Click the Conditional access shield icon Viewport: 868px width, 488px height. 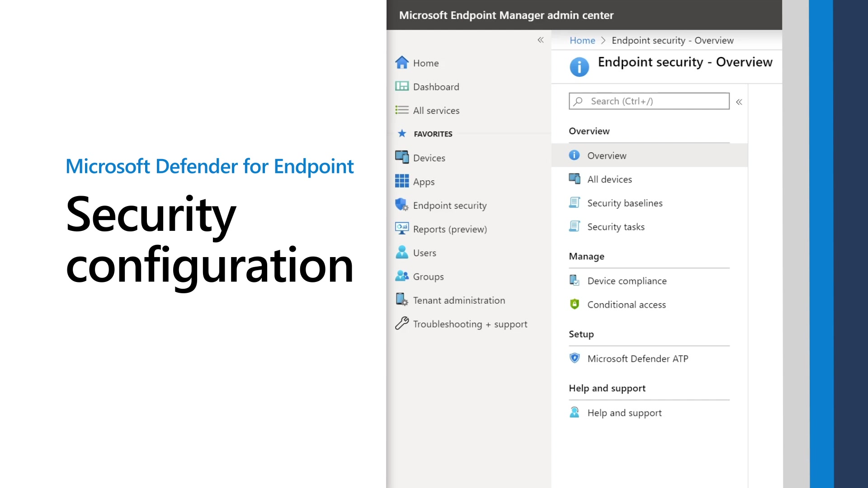[x=574, y=304]
